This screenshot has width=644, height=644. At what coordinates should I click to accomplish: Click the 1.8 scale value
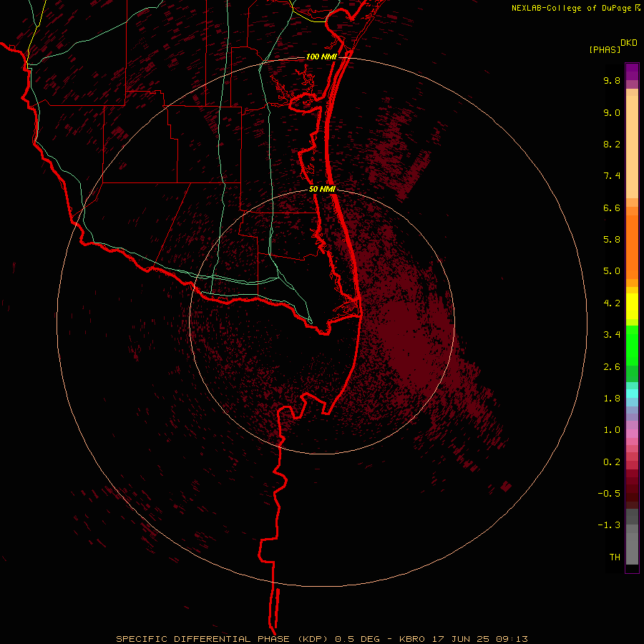coord(612,399)
